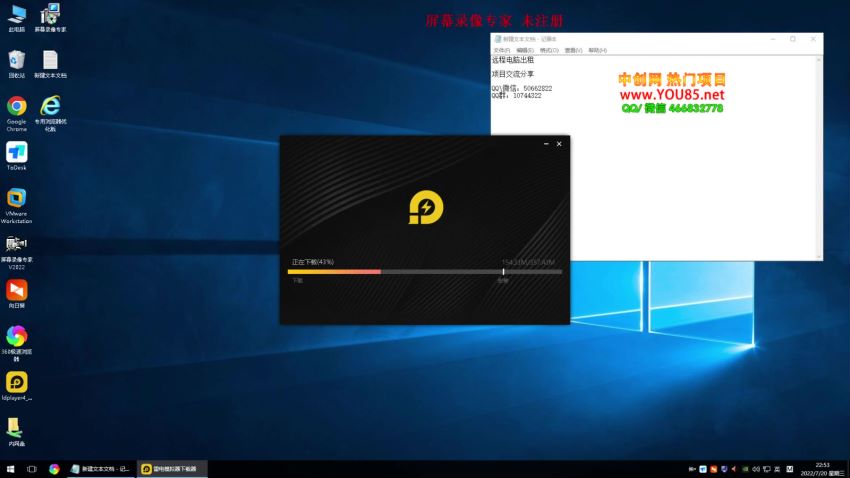Viewport: 850px width, 478px height.
Task: Open the VMware Workstation shortcut
Action: point(16,206)
